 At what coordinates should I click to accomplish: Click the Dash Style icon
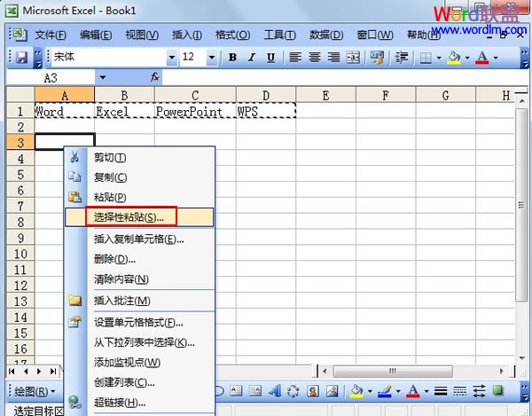point(459,391)
